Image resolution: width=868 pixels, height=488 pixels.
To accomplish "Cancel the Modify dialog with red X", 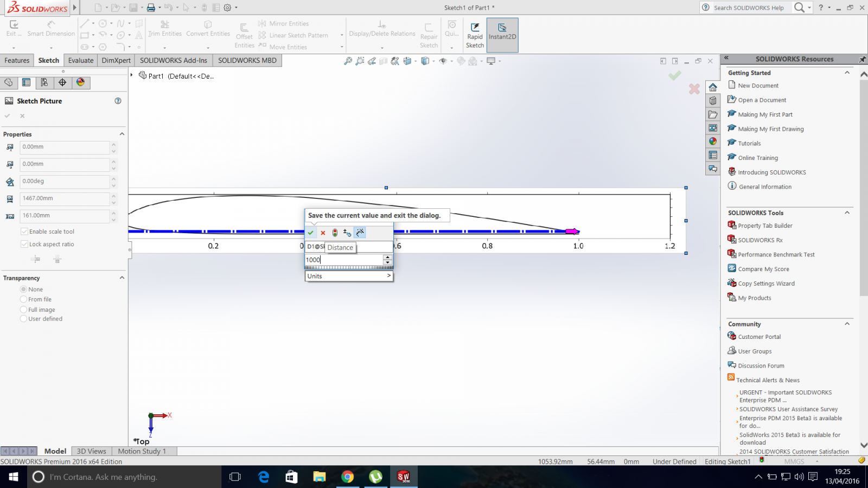I will click(323, 233).
